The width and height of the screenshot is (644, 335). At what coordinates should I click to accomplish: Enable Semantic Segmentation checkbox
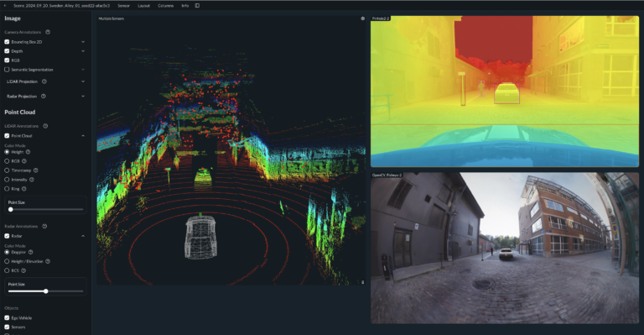pyautogui.click(x=7, y=70)
